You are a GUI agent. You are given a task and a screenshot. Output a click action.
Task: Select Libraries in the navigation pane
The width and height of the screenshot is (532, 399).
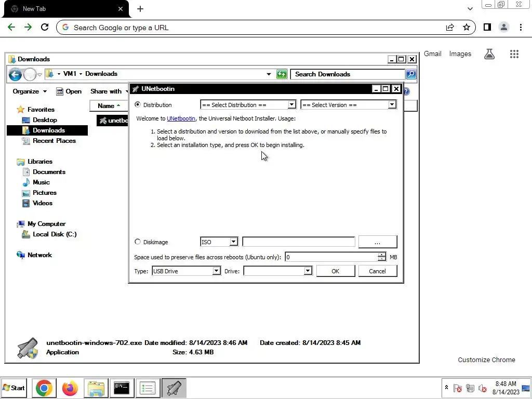pos(35,162)
